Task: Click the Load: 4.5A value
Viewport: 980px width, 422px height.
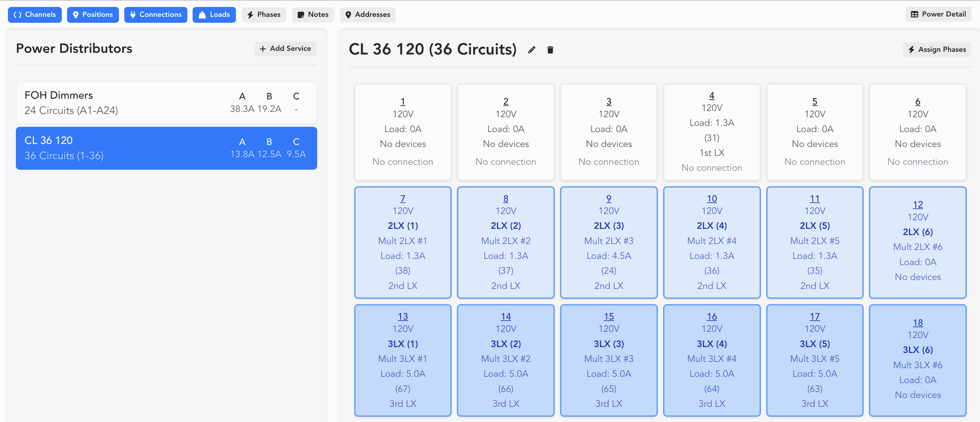Action: coord(609,256)
